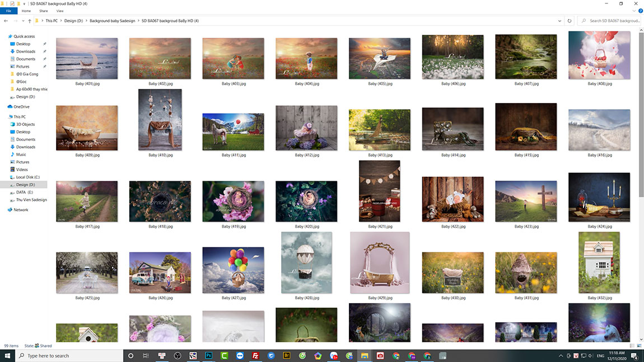This screenshot has width=644, height=362.
Task: Open the File tab
Action: pos(8,11)
